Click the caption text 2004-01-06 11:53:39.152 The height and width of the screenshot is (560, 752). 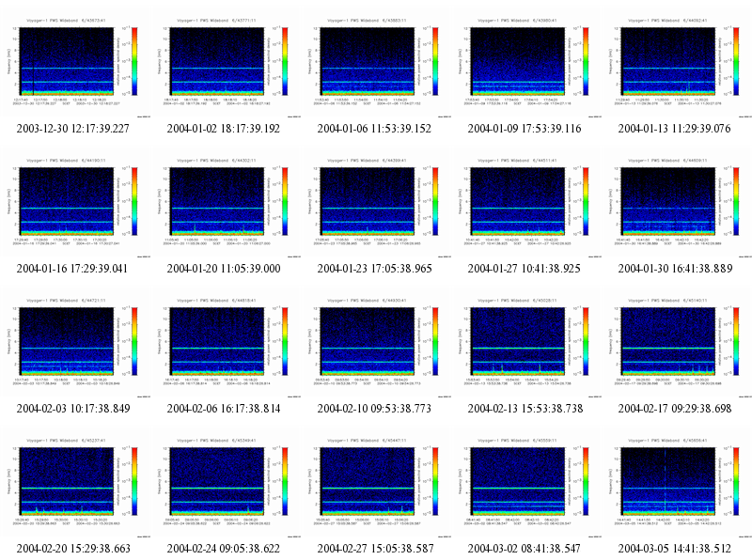click(374, 129)
